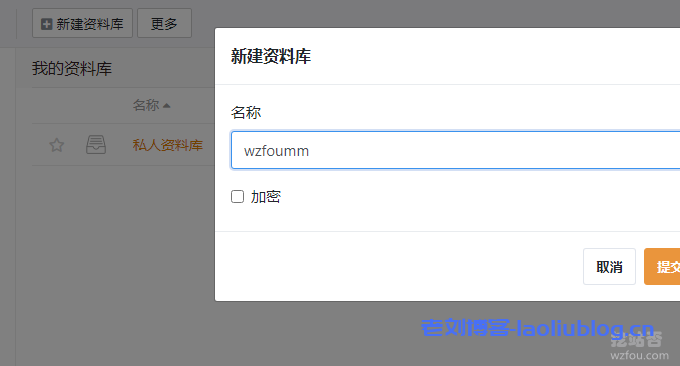Viewport: 680px width, 366px height.
Task: Submit with the orange 提交 button
Action: pyautogui.click(x=662, y=267)
